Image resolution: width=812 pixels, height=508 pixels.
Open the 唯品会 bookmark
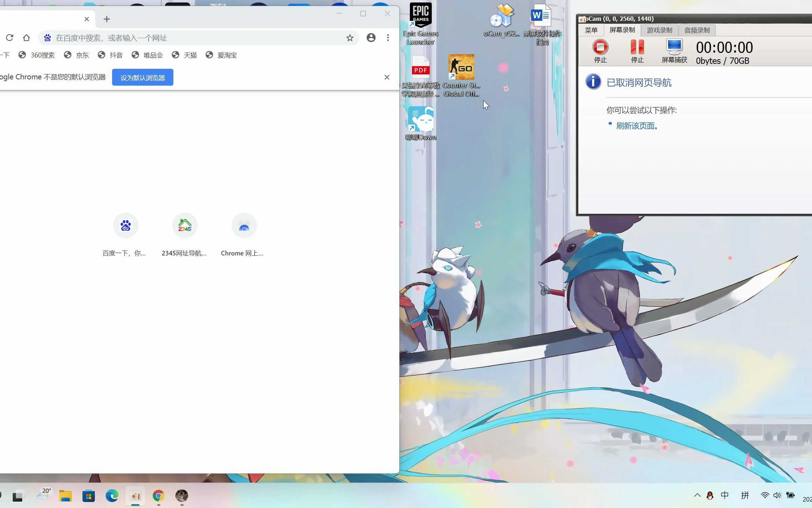(x=147, y=55)
